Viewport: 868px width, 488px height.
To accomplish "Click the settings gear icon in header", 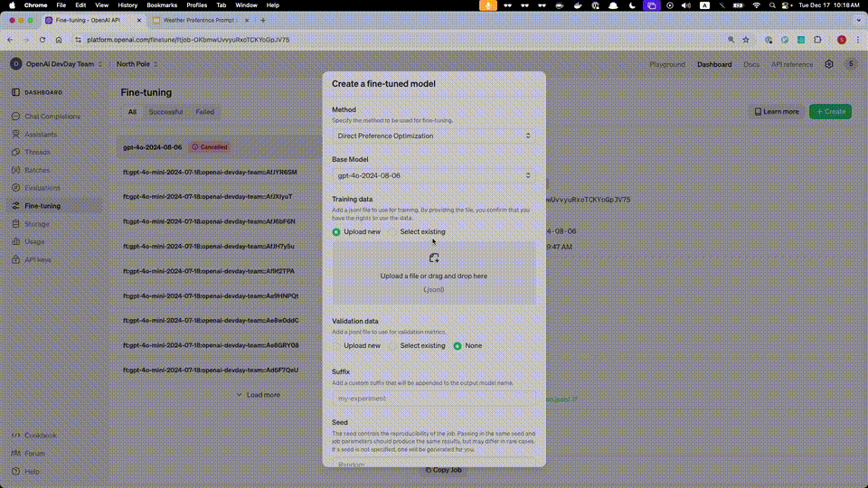I will pos(829,64).
